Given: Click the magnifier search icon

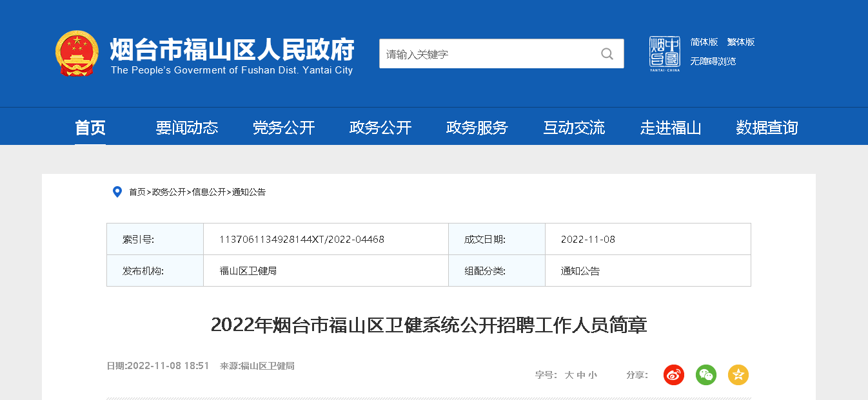Looking at the screenshot, I should click(607, 54).
